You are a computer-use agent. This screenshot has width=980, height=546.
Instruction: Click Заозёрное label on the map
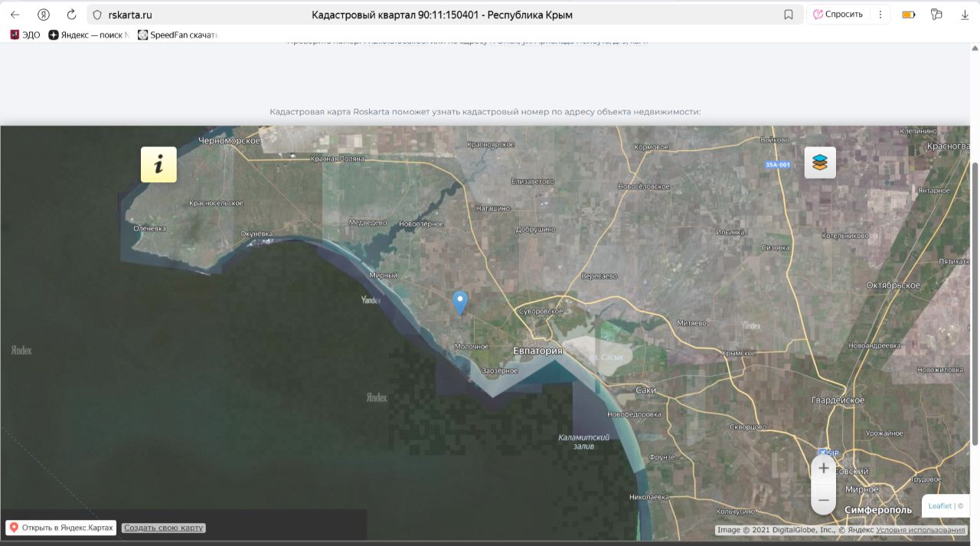[500, 371]
